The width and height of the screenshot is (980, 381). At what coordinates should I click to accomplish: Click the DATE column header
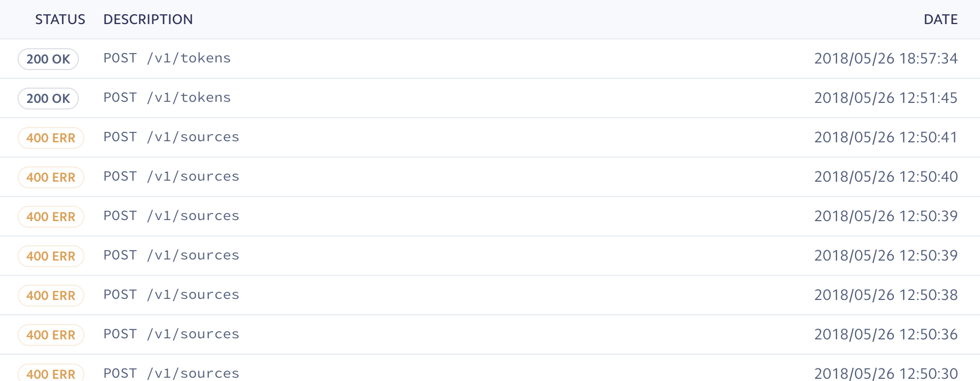(941, 19)
